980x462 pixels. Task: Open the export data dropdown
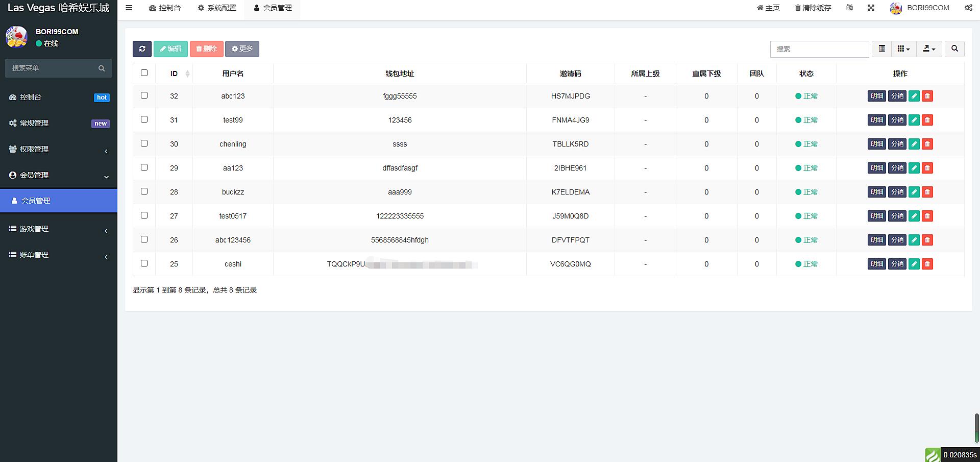[929, 49]
